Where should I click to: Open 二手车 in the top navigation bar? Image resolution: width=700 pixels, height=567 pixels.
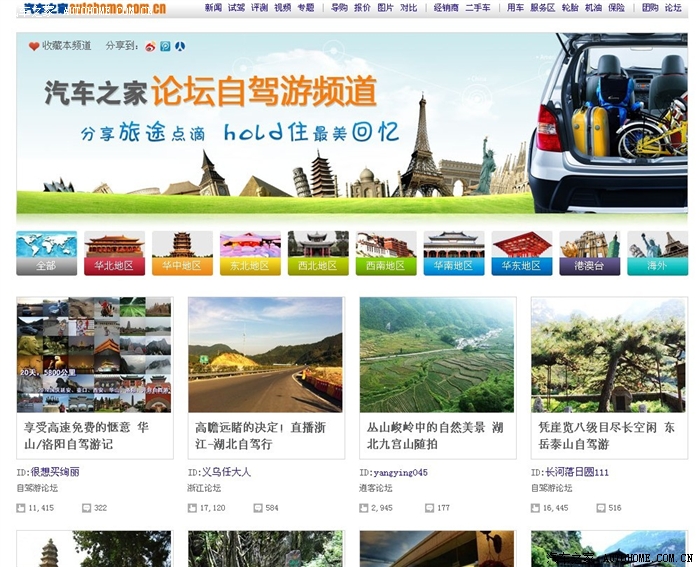[478, 8]
